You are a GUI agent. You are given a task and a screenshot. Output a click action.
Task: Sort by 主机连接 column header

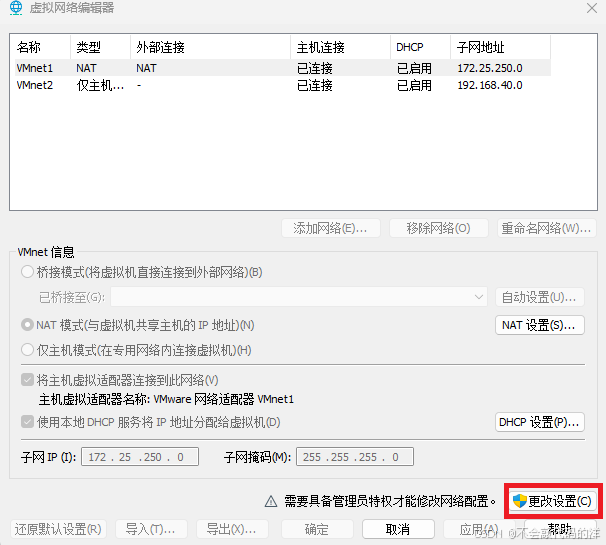[x=340, y=47]
